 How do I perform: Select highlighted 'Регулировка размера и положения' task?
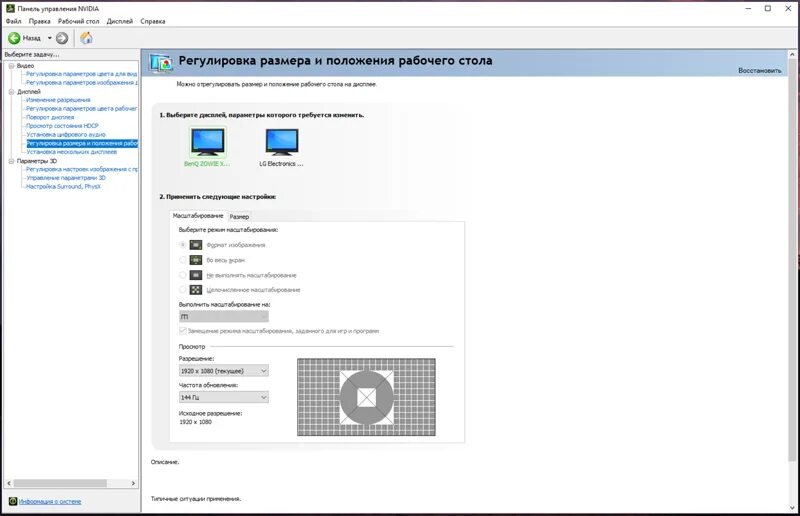[x=82, y=143]
